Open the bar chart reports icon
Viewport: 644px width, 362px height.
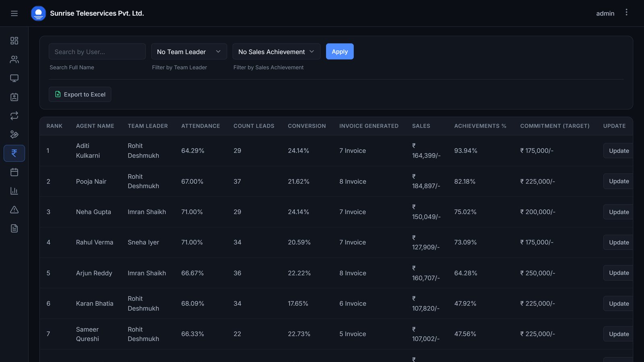[14, 191]
